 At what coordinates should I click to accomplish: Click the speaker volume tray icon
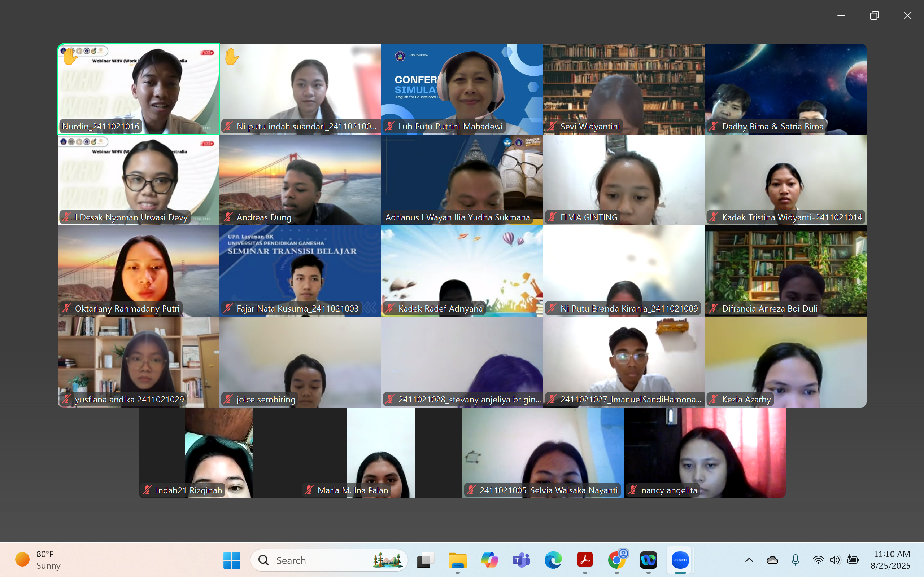tap(834, 560)
